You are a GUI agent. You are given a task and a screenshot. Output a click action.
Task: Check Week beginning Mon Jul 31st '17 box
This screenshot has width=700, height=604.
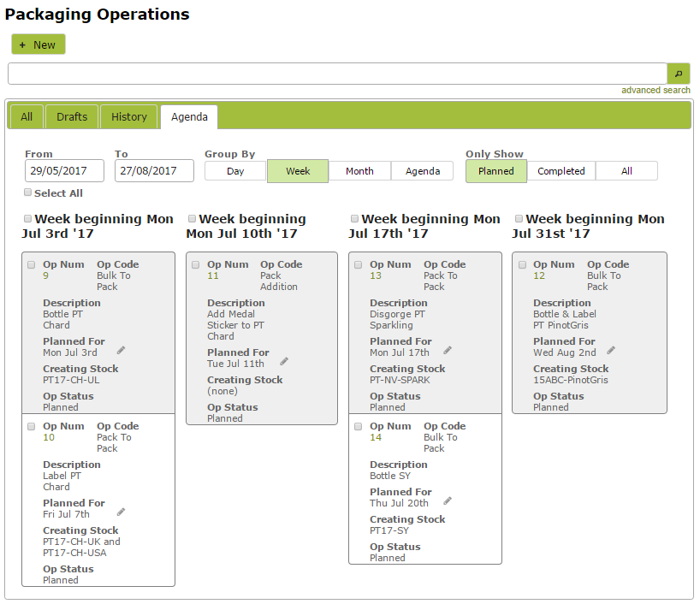click(x=519, y=218)
